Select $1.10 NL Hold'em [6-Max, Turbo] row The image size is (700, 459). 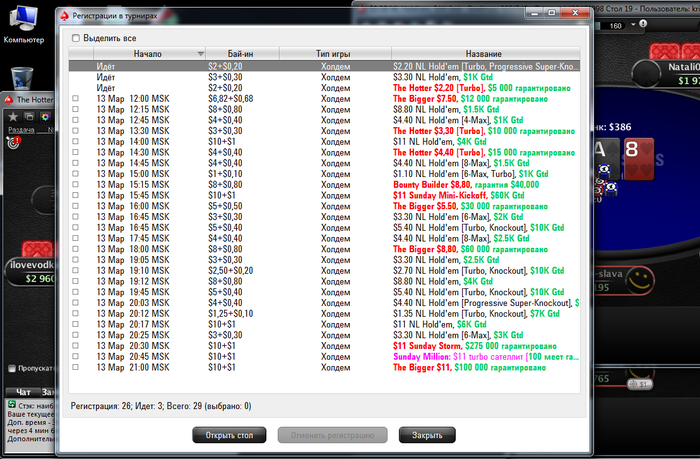[324, 174]
